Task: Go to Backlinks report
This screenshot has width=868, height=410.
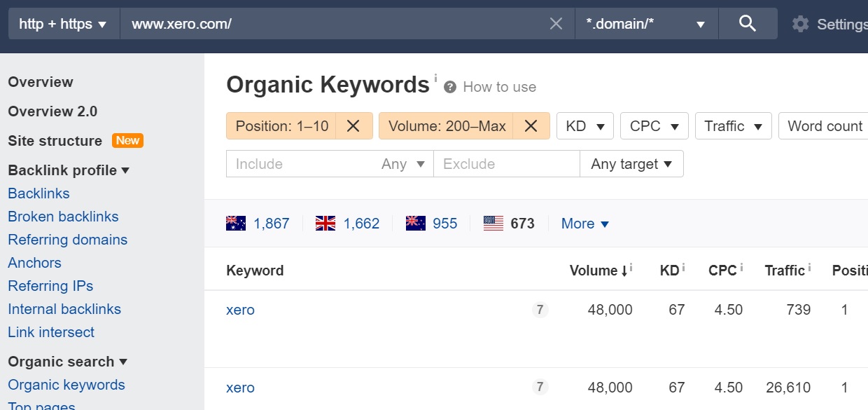Action: (x=38, y=193)
